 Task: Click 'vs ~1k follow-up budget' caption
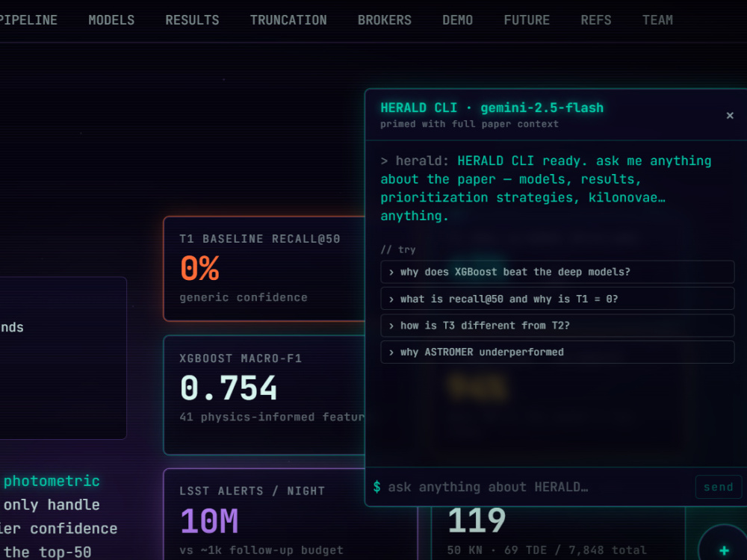tap(261, 550)
